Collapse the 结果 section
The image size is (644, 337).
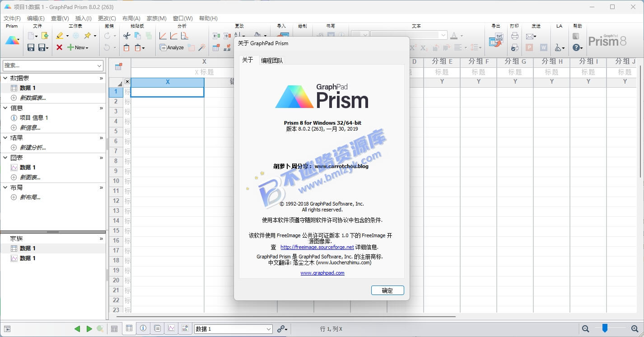[x=5, y=138]
